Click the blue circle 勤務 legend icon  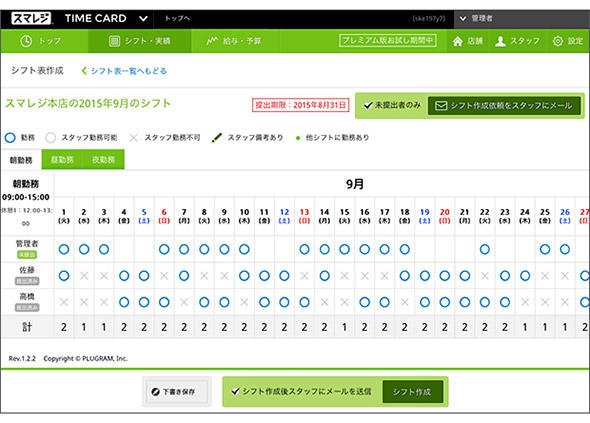pyautogui.click(x=10, y=138)
